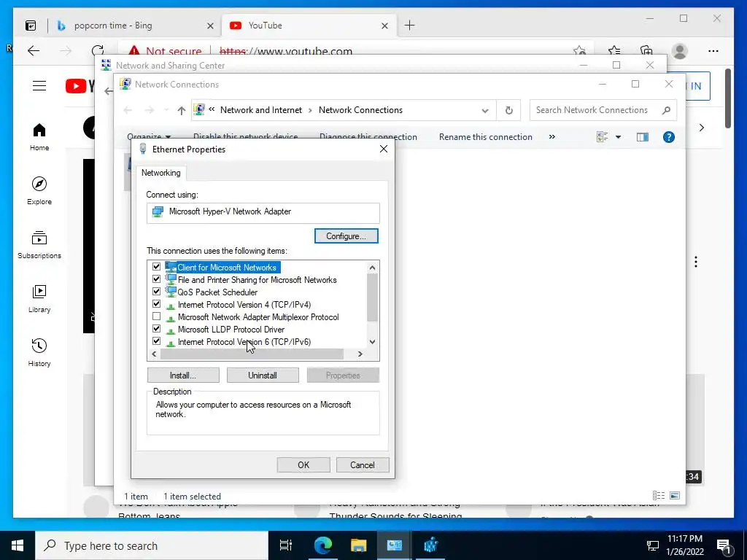The image size is (747, 560).
Task: Open Edge tab actions menu icon
Action: 31,26
